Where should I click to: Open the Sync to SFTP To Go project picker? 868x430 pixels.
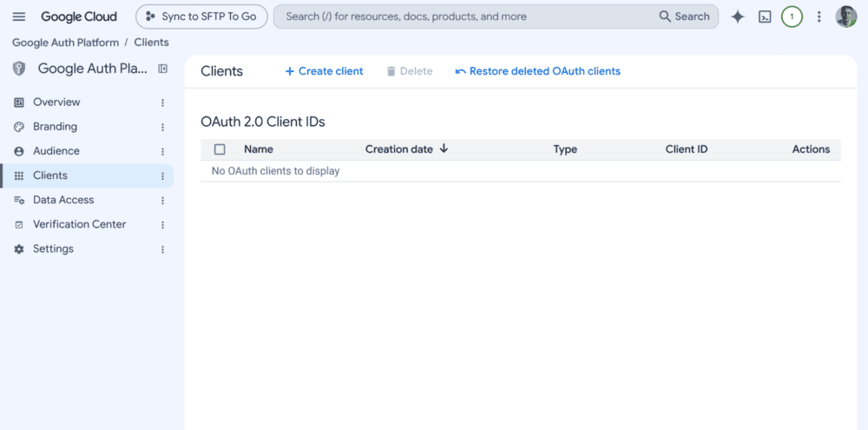201,17
